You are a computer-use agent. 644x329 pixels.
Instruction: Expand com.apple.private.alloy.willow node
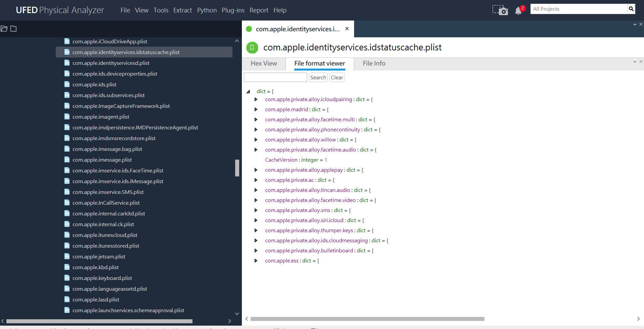[256, 140]
